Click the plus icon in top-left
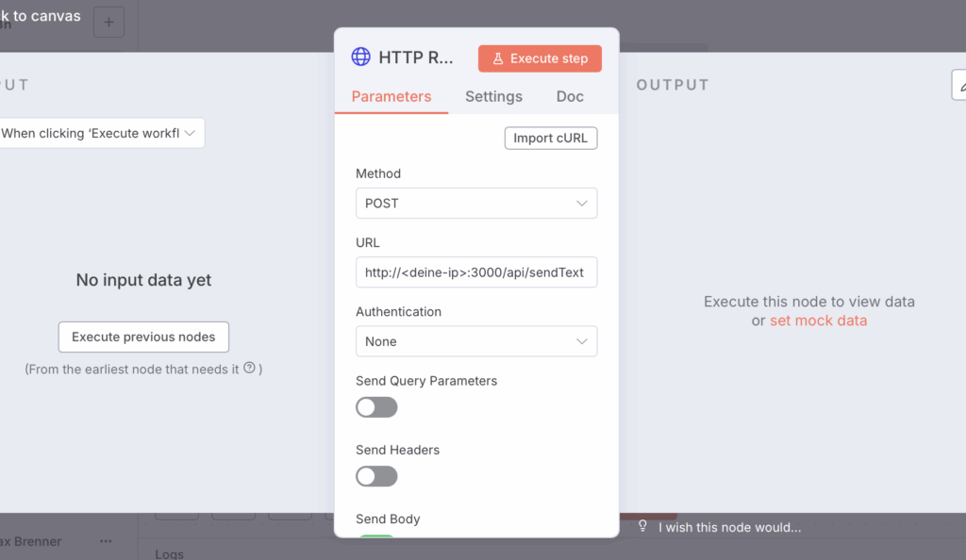Viewport: 966px width, 560px height. [x=109, y=22]
